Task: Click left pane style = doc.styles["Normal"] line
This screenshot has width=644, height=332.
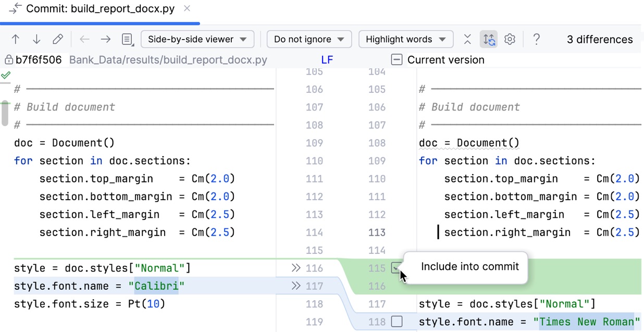Action: [x=103, y=268]
